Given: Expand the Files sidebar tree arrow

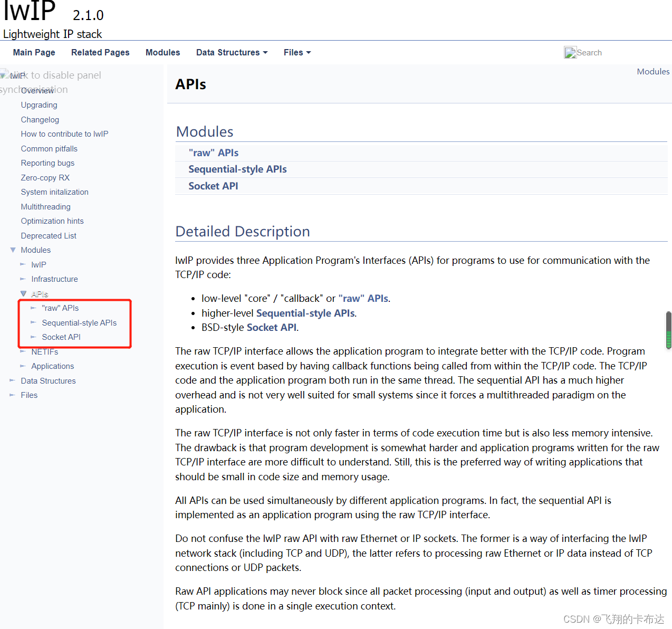Looking at the screenshot, I should pyautogui.click(x=12, y=395).
